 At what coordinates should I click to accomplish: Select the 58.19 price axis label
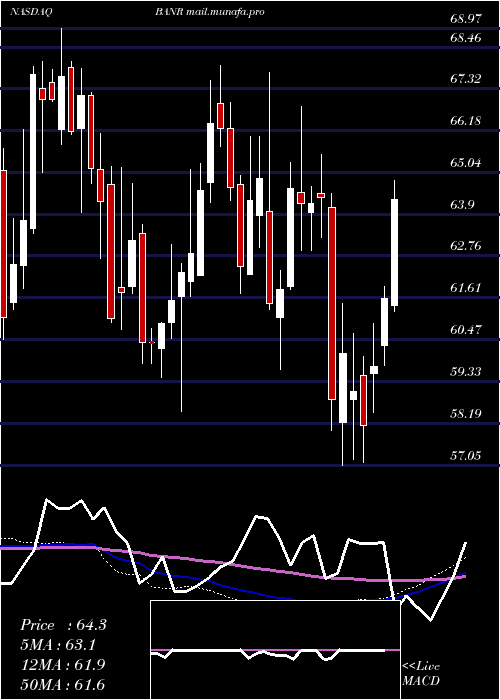(x=466, y=413)
